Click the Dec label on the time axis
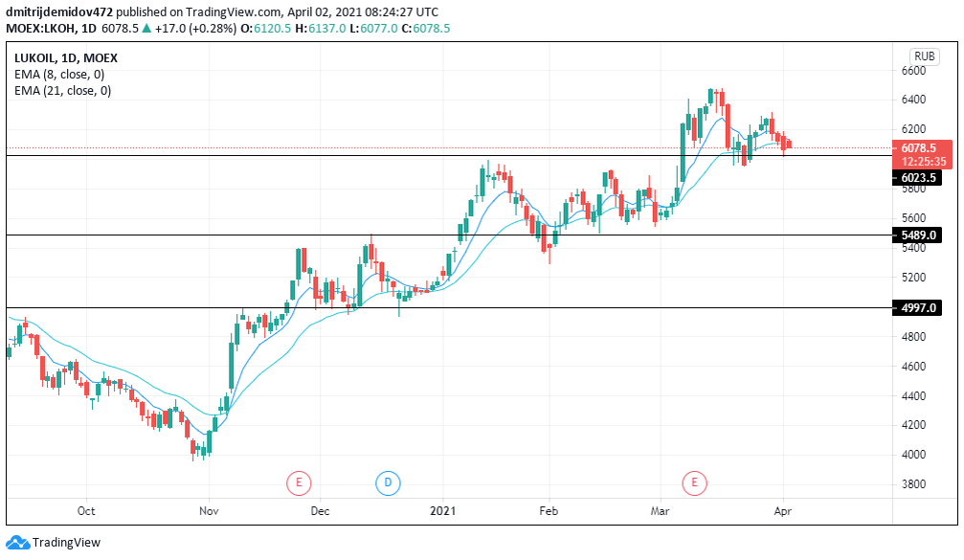 click(321, 511)
